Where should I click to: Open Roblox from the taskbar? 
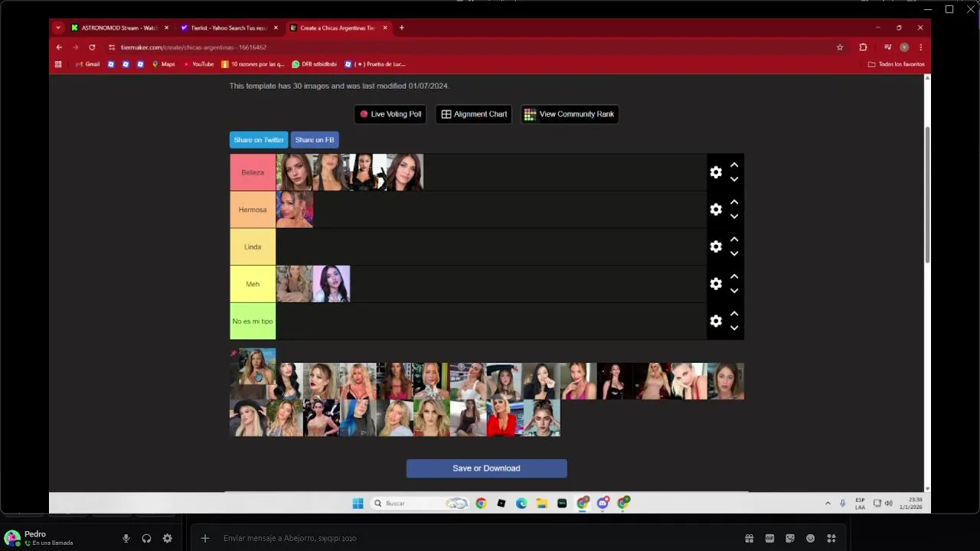pos(501,503)
